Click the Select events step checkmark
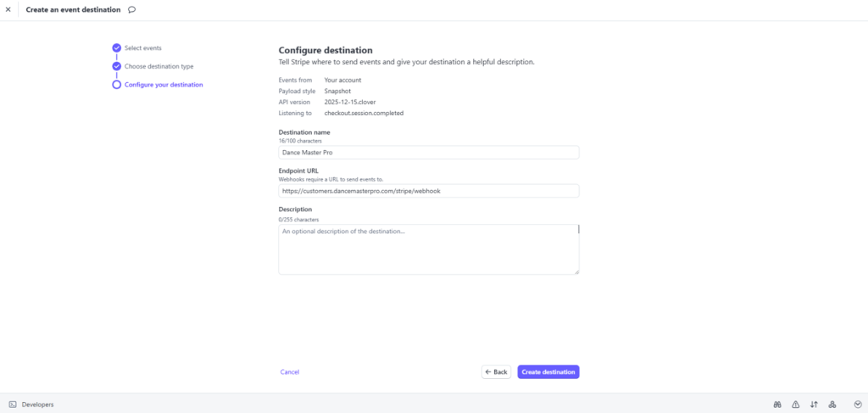This screenshot has height=413, width=868. point(117,48)
